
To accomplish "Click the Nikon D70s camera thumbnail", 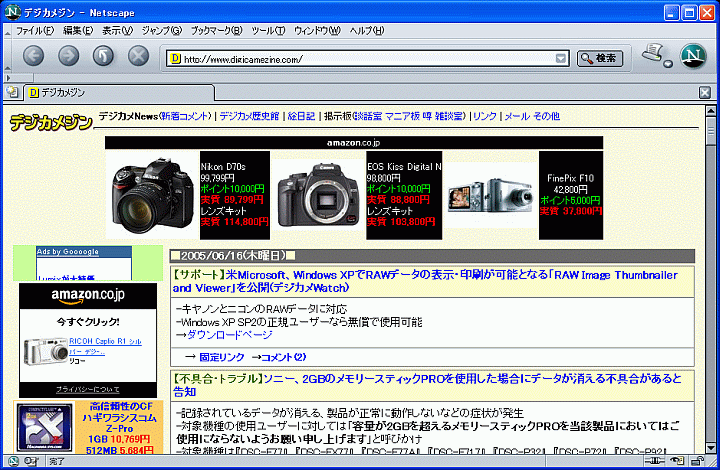I will point(152,186).
